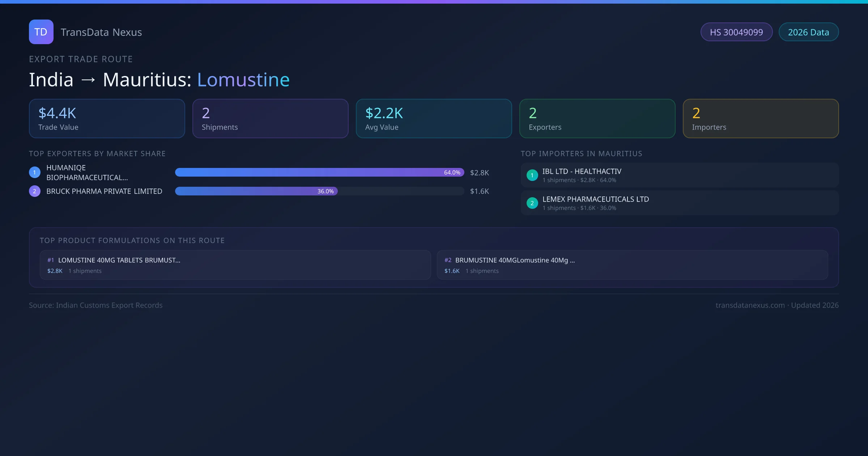Viewport: 868px width, 456px height.
Task: Click rank 2 circle beside Lemex Pharmaceuticals
Action: 532,203
